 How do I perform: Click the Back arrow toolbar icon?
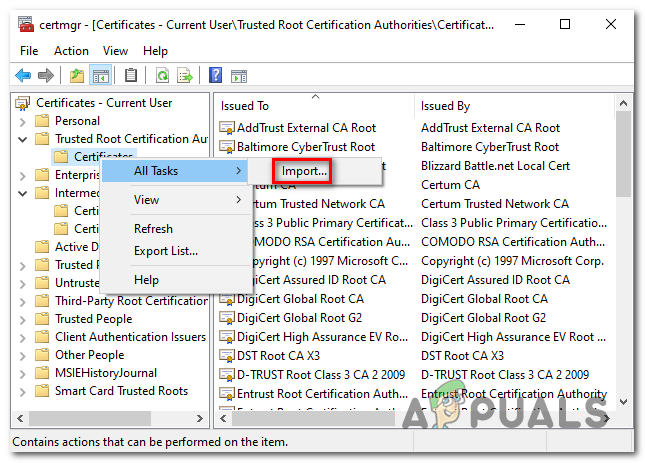pos(23,76)
